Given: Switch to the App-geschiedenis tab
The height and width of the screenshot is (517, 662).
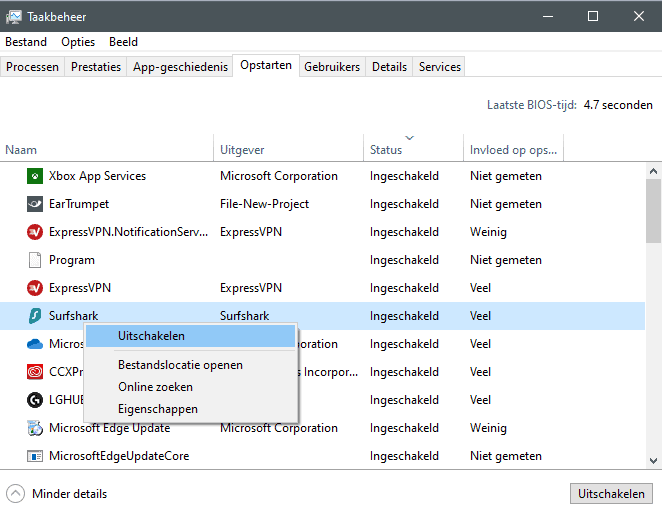Looking at the screenshot, I should (180, 67).
